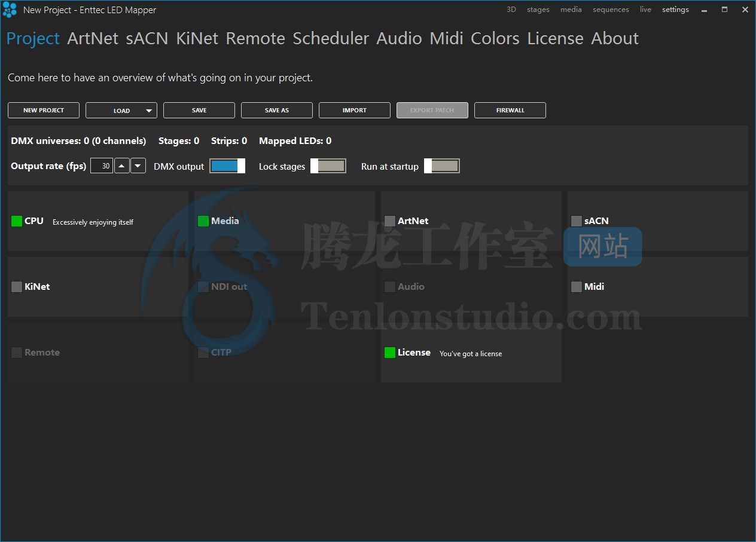
Task: Click the Import button
Action: point(355,111)
